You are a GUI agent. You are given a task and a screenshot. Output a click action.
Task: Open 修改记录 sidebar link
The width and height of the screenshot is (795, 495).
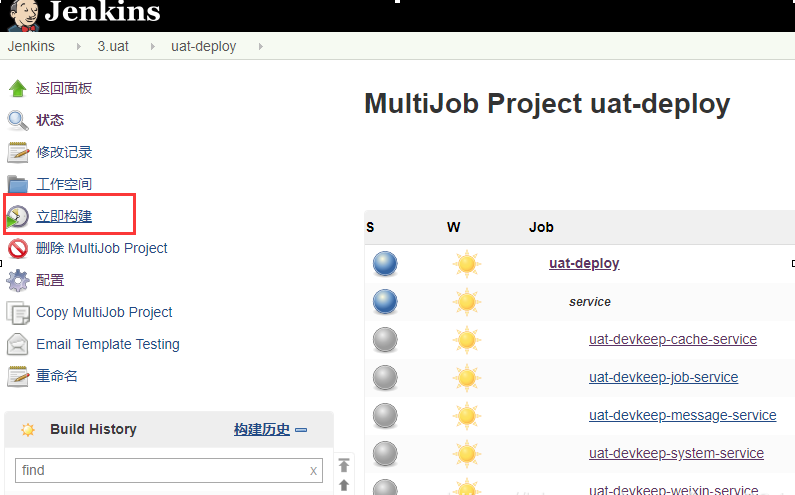click(64, 152)
